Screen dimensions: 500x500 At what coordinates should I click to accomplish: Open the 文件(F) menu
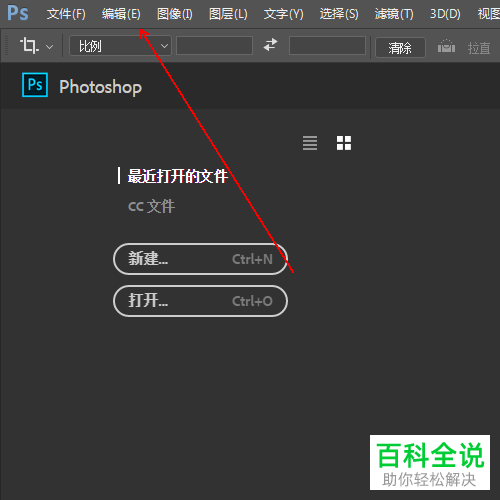coord(66,14)
